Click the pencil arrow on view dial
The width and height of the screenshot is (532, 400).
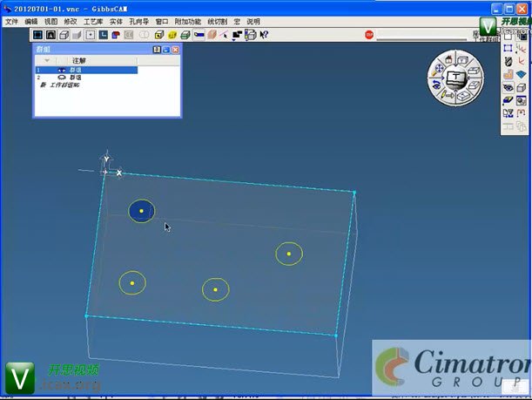pos(447,96)
